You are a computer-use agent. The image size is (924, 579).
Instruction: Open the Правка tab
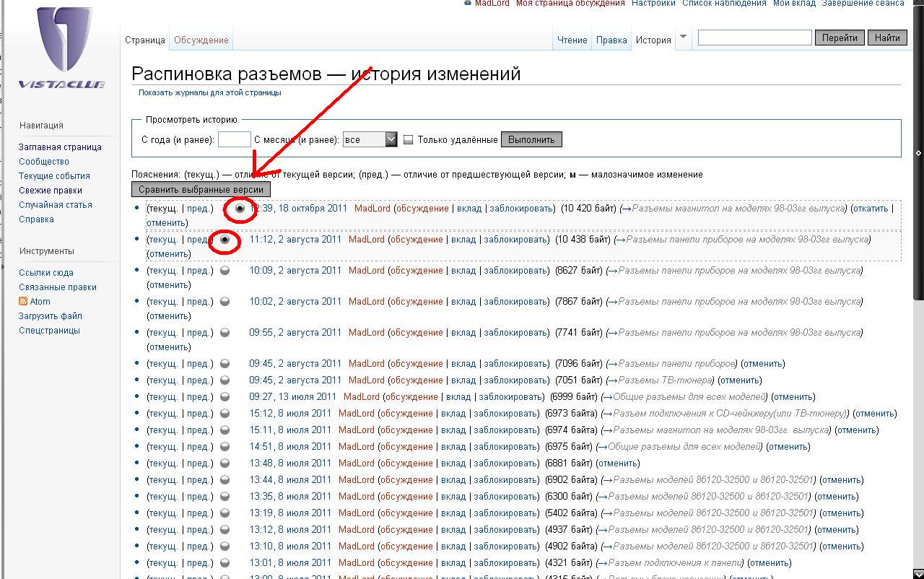tap(611, 40)
